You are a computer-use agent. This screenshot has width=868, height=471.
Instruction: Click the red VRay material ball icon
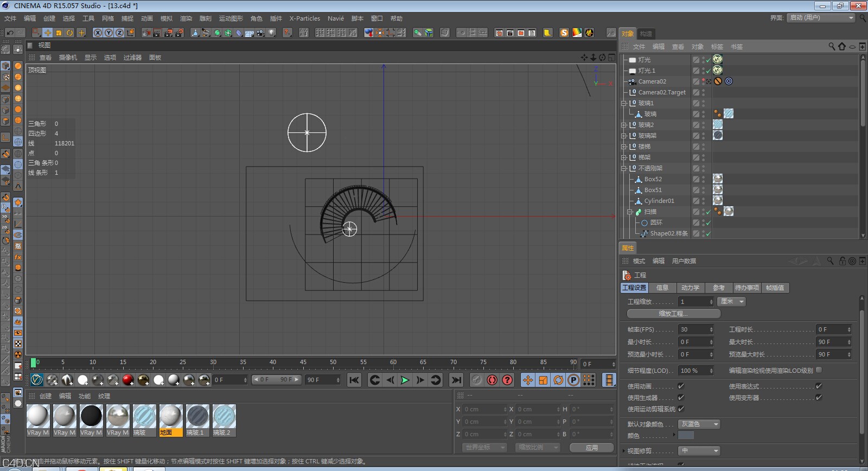[128, 380]
